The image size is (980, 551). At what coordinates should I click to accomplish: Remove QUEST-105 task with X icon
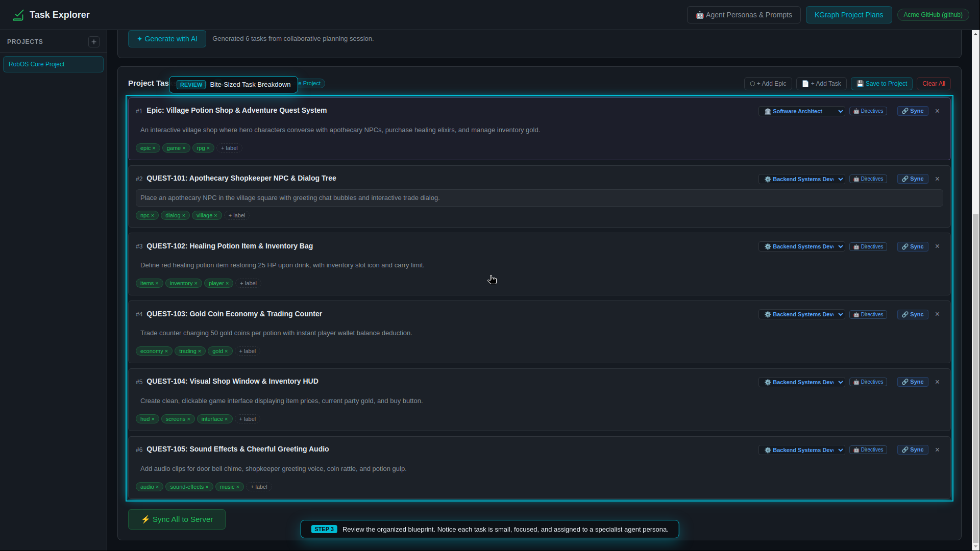click(937, 449)
